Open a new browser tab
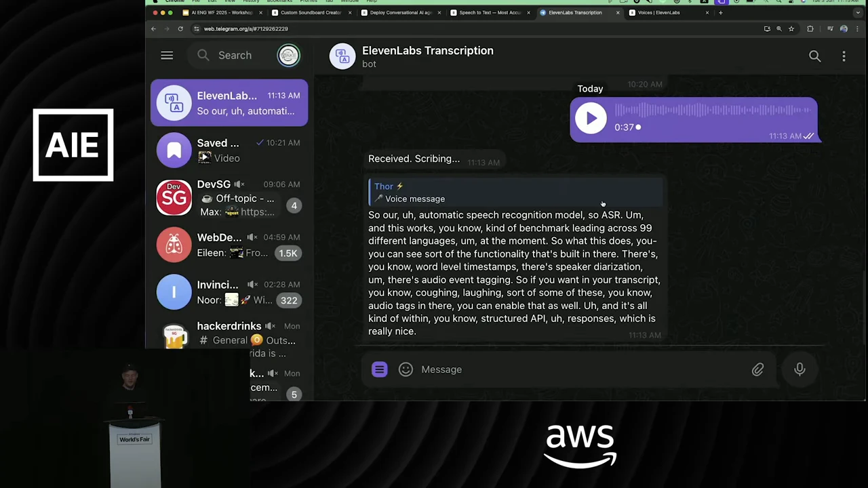Screen dimensions: 868x488 [x=720, y=12]
